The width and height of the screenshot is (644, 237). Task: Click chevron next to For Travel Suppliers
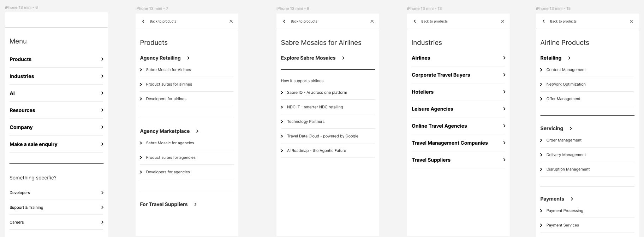(195, 204)
